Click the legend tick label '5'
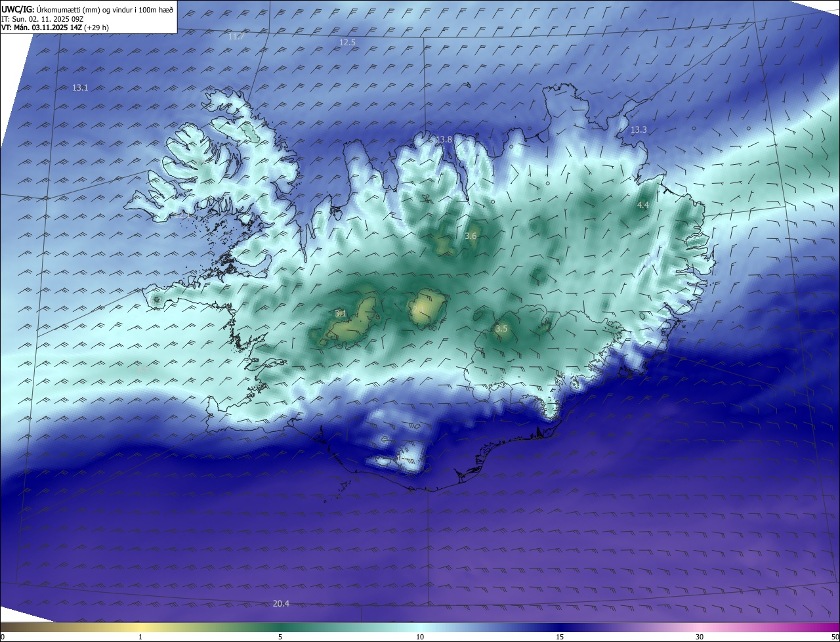Image resolution: width=840 pixels, height=642 pixels. click(280, 637)
